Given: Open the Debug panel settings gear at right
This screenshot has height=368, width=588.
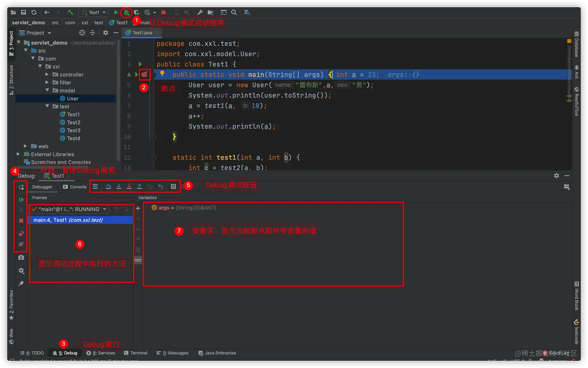Looking at the screenshot, I should (556, 176).
